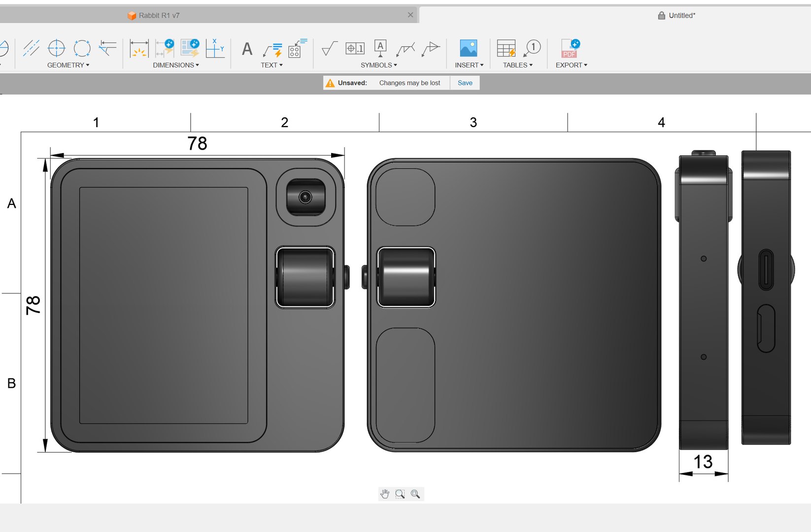Select the back view of the device
This screenshot has height=532, width=811.
pyautogui.click(x=512, y=305)
